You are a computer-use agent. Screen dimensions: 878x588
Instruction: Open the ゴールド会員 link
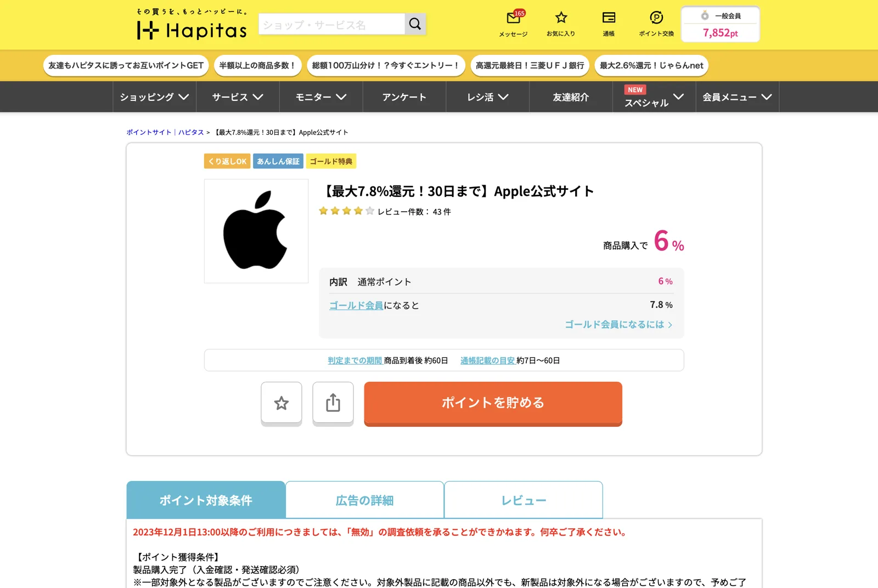[x=356, y=306]
